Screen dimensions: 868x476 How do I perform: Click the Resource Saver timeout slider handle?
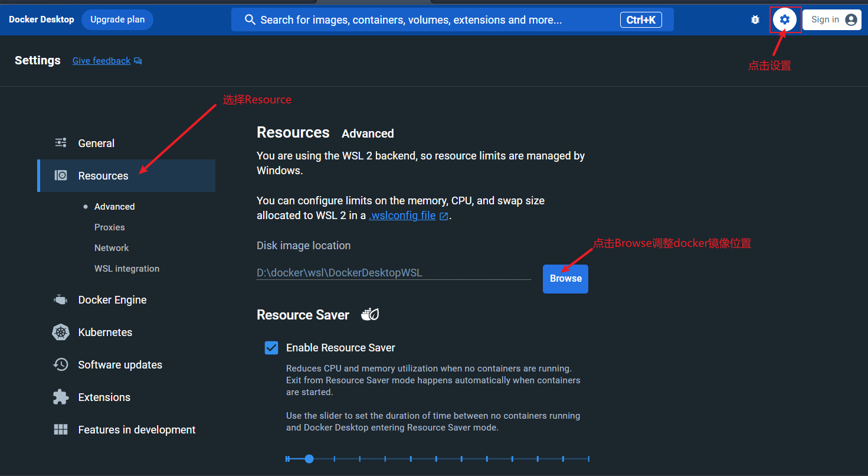tap(309, 459)
